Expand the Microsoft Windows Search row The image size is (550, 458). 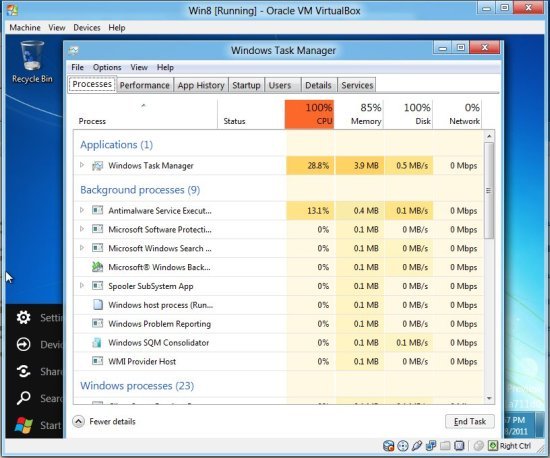[x=82, y=248]
